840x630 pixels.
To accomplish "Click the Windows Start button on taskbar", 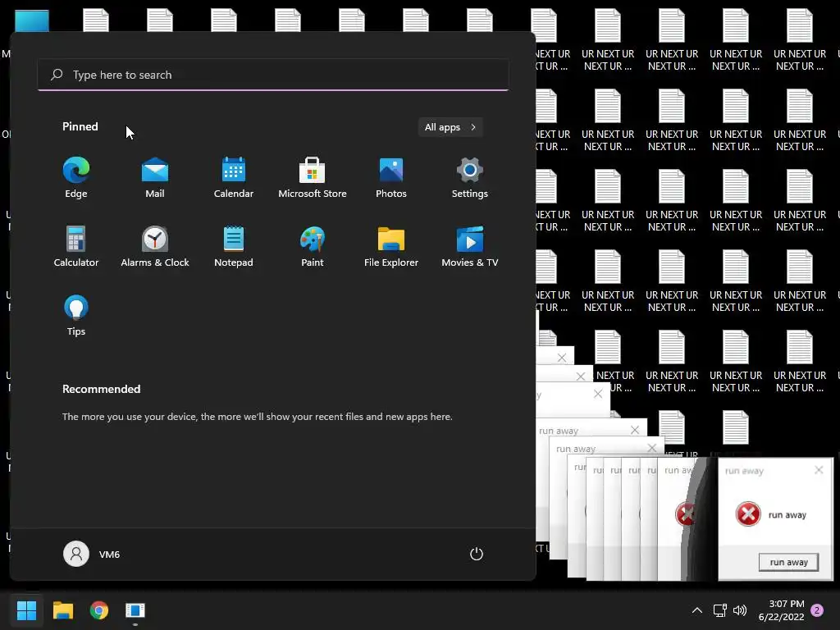I will (x=26, y=610).
